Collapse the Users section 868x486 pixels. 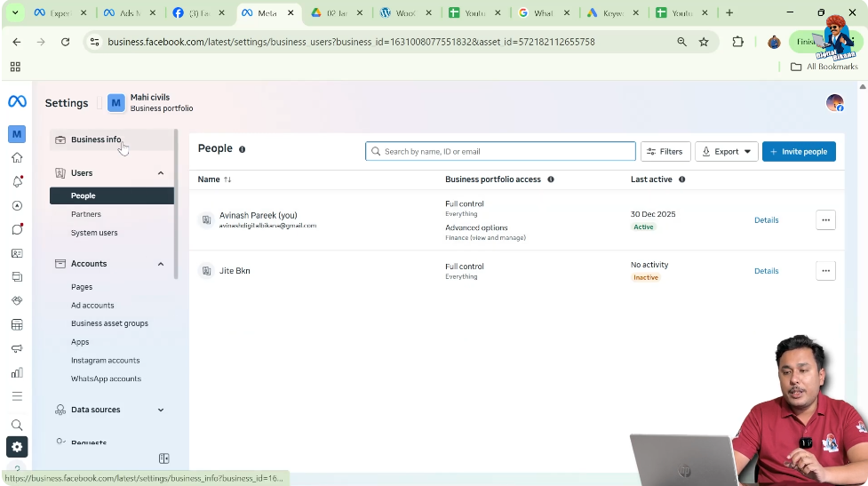coord(161,173)
